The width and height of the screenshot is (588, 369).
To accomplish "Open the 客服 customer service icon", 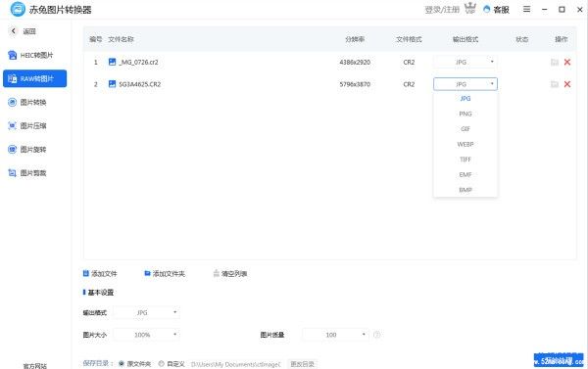I will click(x=487, y=10).
